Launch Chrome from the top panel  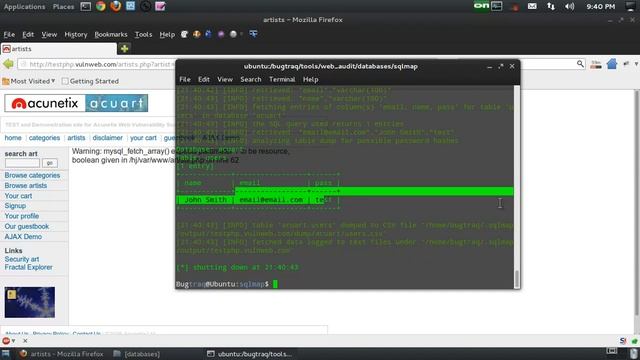tap(101, 6)
